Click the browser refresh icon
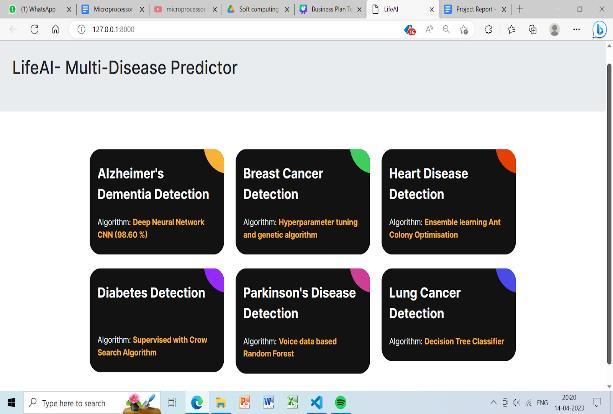The height and width of the screenshot is (414, 613). tap(34, 29)
